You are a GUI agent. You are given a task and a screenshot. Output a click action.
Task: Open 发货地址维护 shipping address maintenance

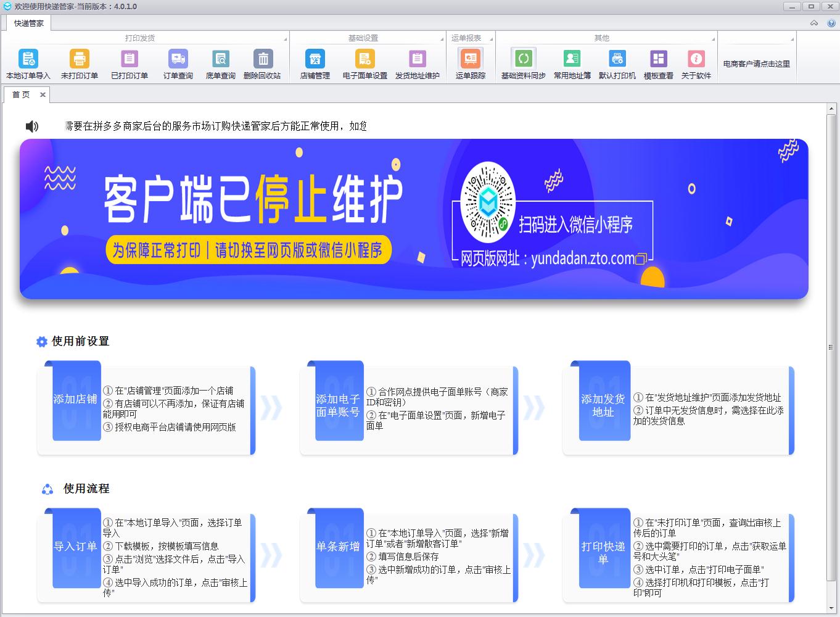click(417, 64)
